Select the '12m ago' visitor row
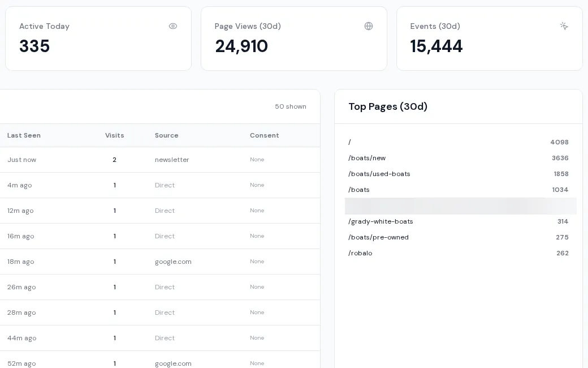 click(x=160, y=211)
